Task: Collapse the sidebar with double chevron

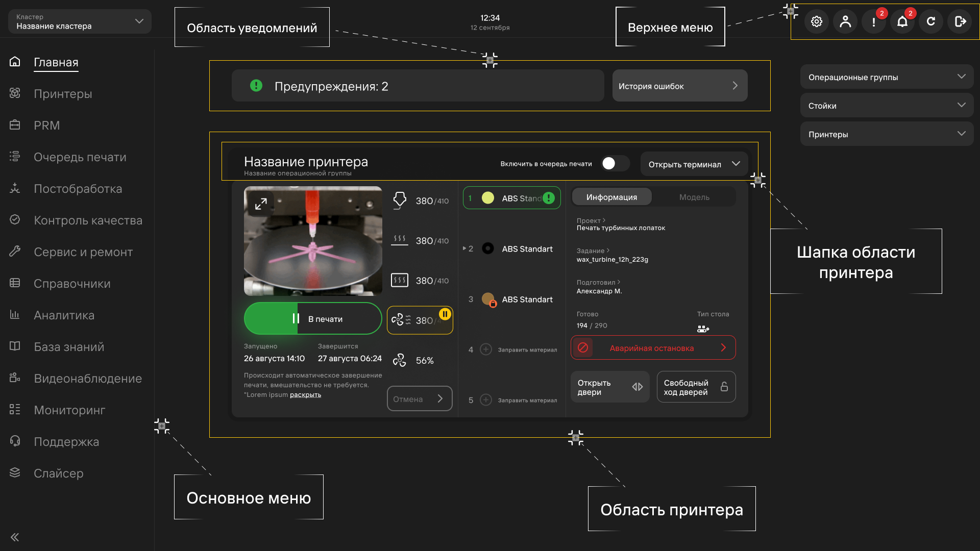Action: click(15, 537)
